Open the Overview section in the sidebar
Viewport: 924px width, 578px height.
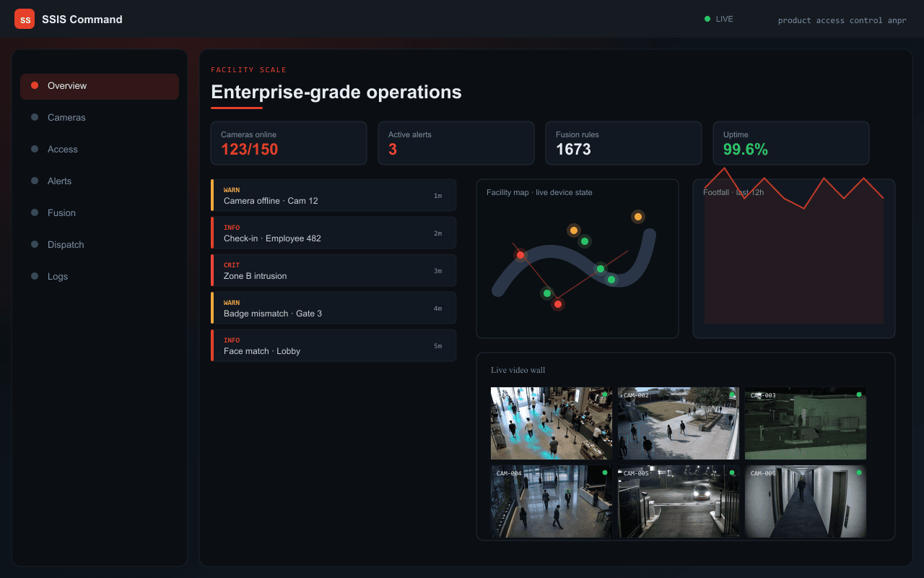pos(100,86)
